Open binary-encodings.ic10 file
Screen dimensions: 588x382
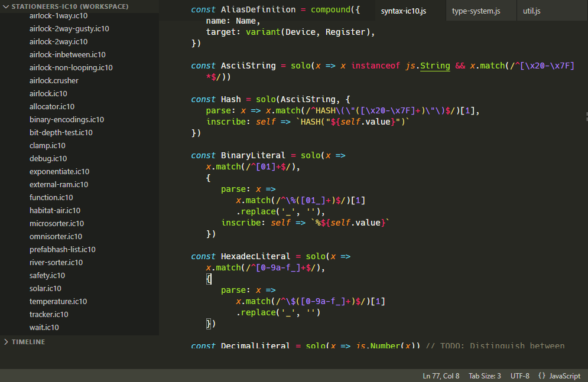[x=67, y=119]
